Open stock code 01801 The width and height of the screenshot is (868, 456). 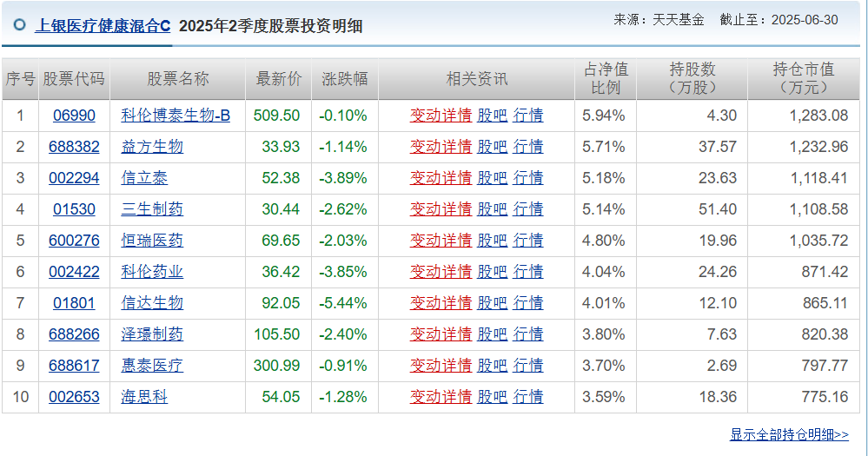click(74, 303)
